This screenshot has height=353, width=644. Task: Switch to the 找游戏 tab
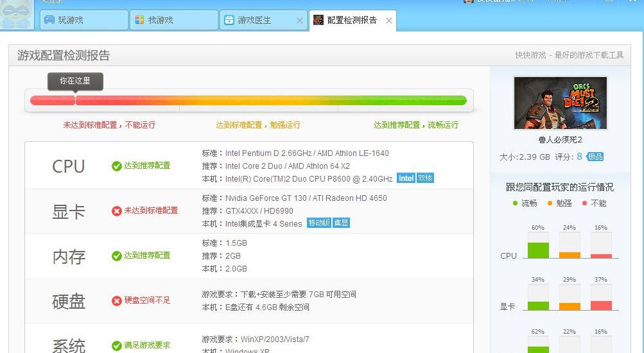pos(174,20)
